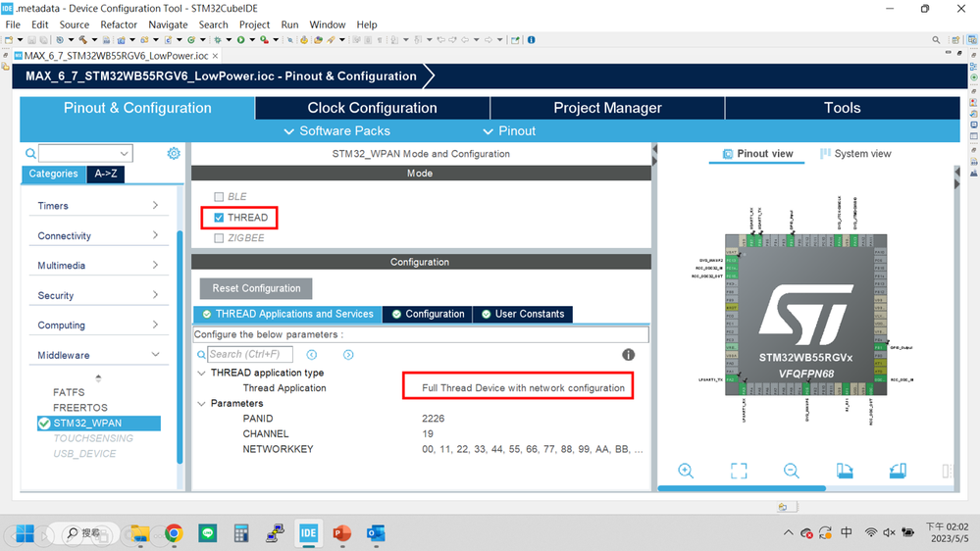
Task: Open Chrome from the taskbar
Action: 174,533
